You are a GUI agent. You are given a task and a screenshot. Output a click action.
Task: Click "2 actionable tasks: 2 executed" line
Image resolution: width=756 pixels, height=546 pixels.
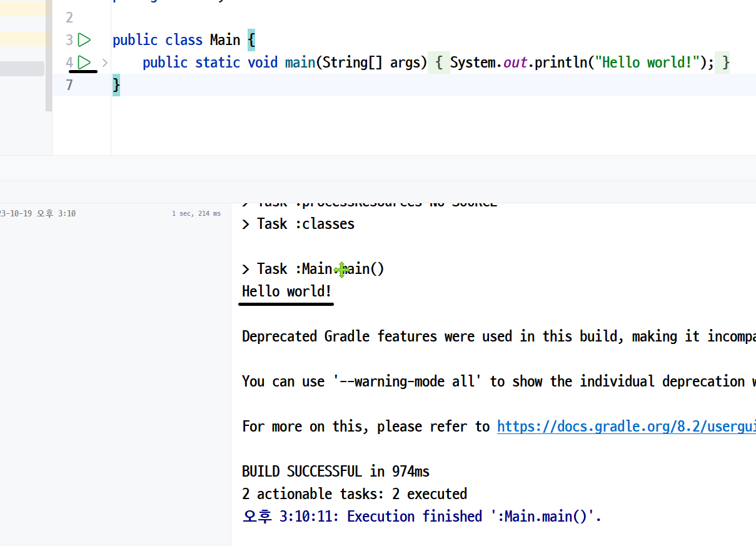pyautogui.click(x=355, y=494)
